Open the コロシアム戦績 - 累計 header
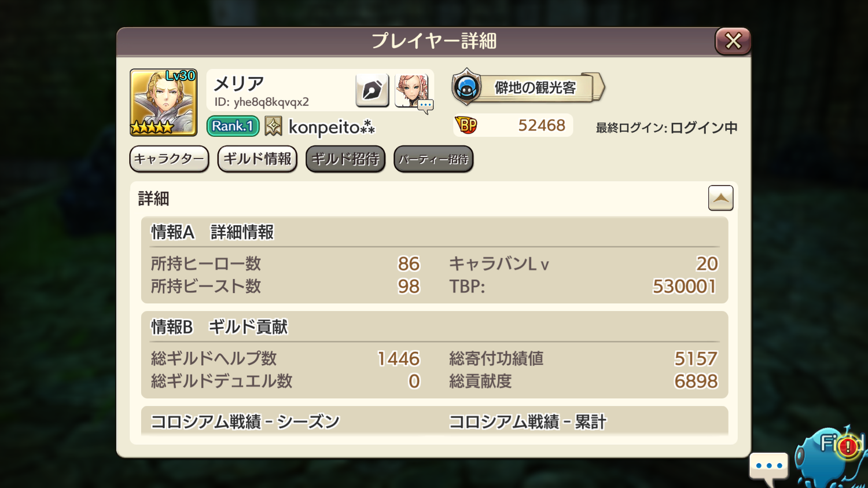Viewport: 868px width, 488px height. (528, 421)
